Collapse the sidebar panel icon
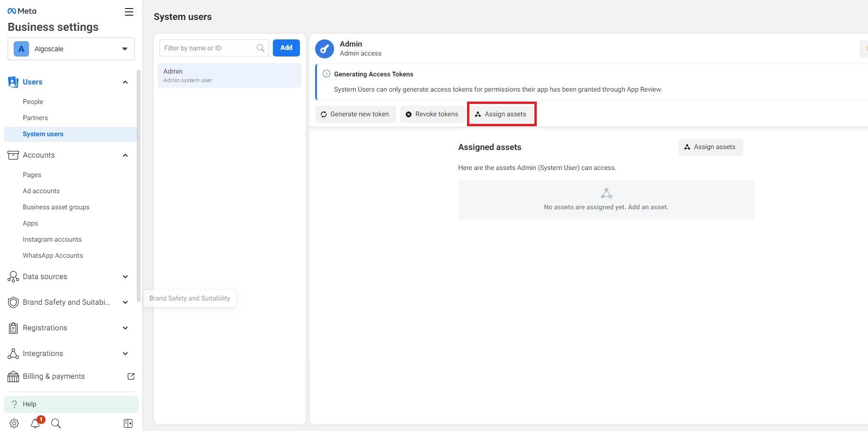Viewport: 868px width, 431px height. (128, 423)
